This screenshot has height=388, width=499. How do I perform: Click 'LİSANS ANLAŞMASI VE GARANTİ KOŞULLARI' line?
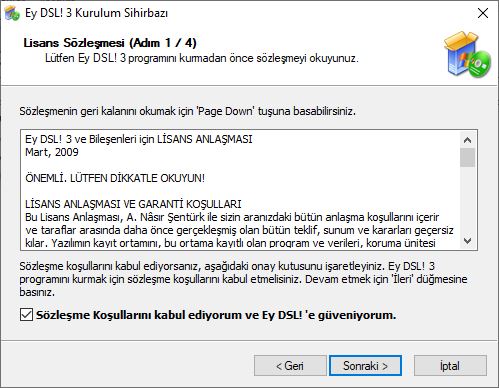pyautogui.click(x=133, y=204)
